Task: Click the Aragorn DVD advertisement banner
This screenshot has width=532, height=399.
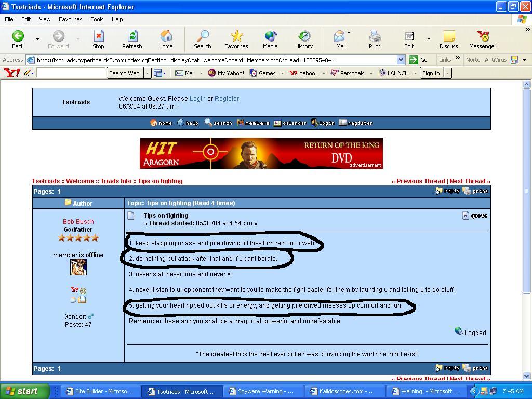Action: click(x=261, y=153)
